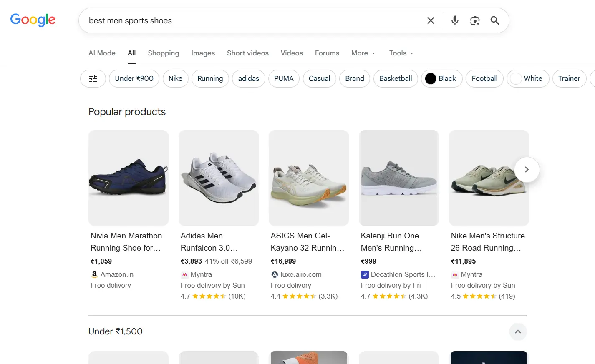Toggle the Football filter chip
The height and width of the screenshot is (364, 595).
485,78
